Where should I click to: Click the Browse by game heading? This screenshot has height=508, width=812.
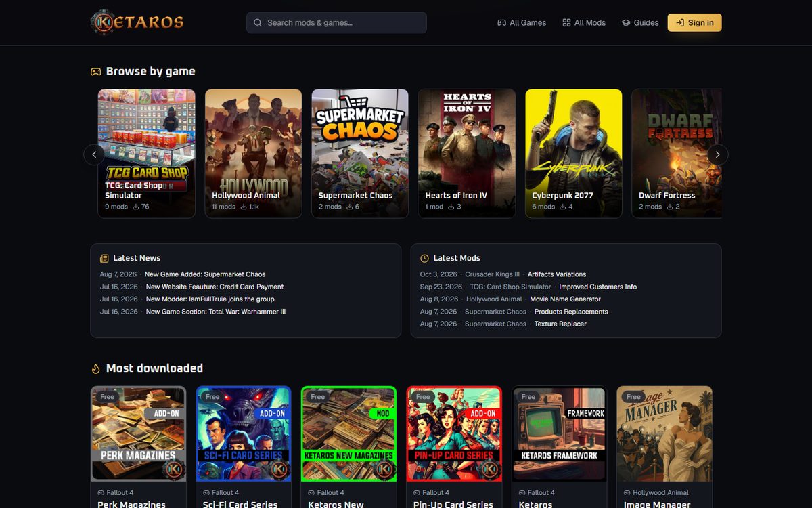pos(150,71)
